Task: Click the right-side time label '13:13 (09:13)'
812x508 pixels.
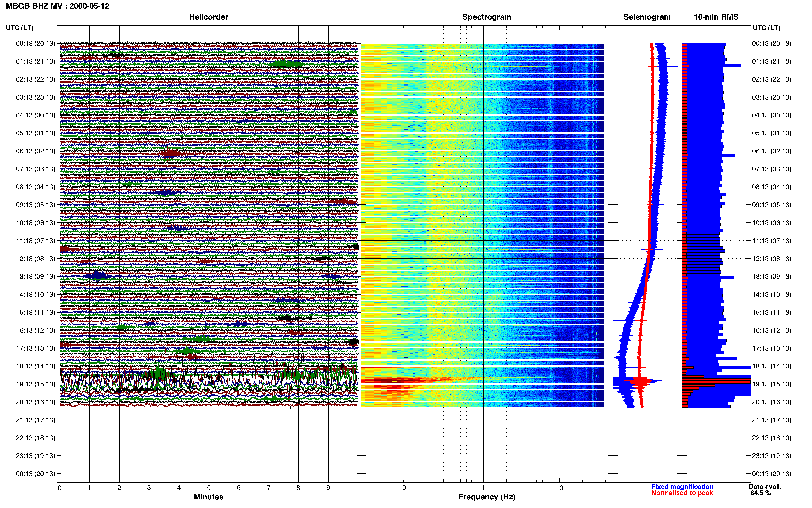Action: click(x=772, y=277)
